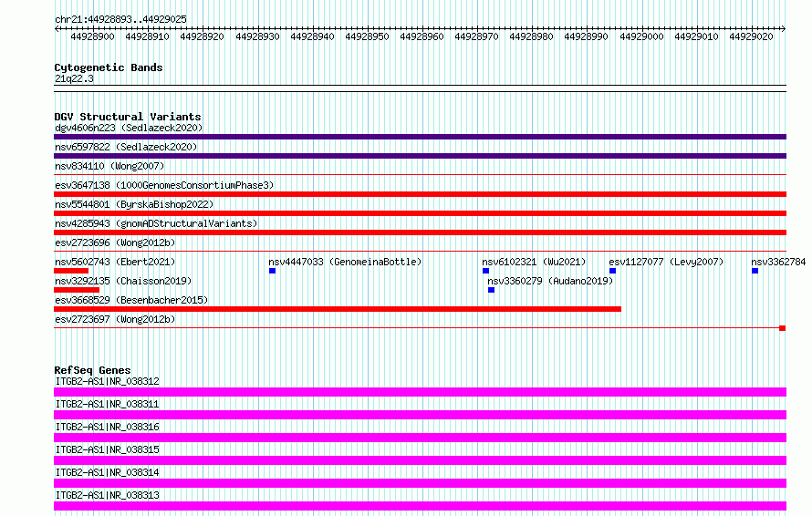Click the DGV Structural Variants track heading
Image resolution: width=812 pixels, height=516 pixels.
[x=128, y=117]
